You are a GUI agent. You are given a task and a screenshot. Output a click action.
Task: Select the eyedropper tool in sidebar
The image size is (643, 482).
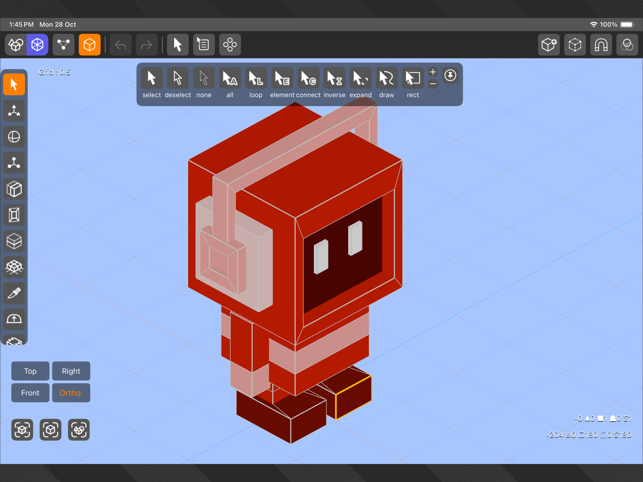pyautogui.click(x=14, y=293)
